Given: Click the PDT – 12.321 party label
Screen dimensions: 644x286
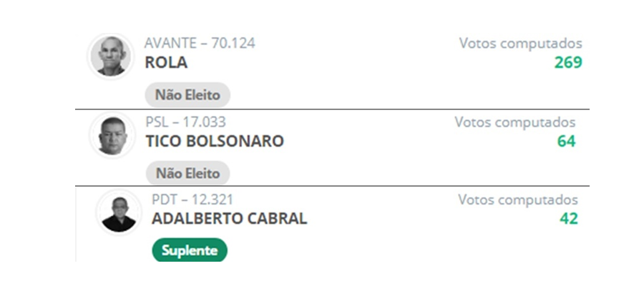Looking at the screenshot, I should (192, 199).
